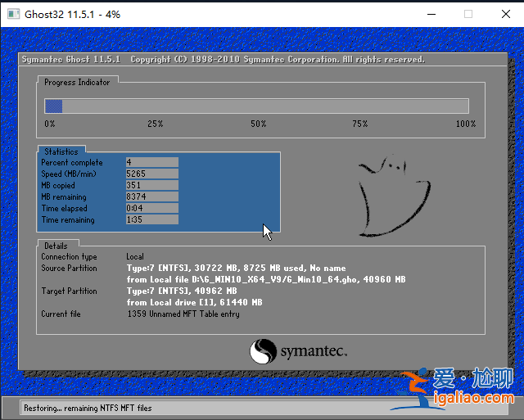Click the igaliao watermark logo
524x420 pixels.
coord(457,389)
